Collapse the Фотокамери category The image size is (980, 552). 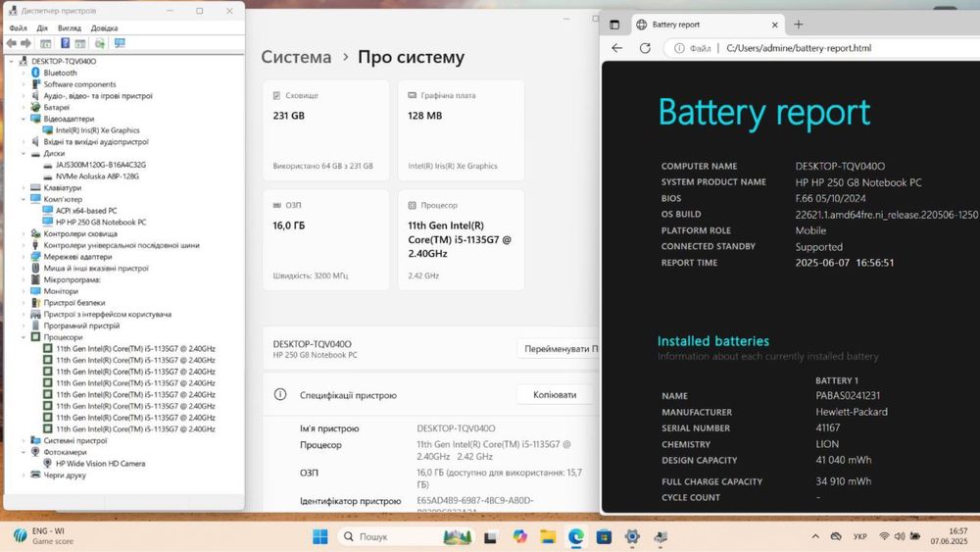click(24, 452)
